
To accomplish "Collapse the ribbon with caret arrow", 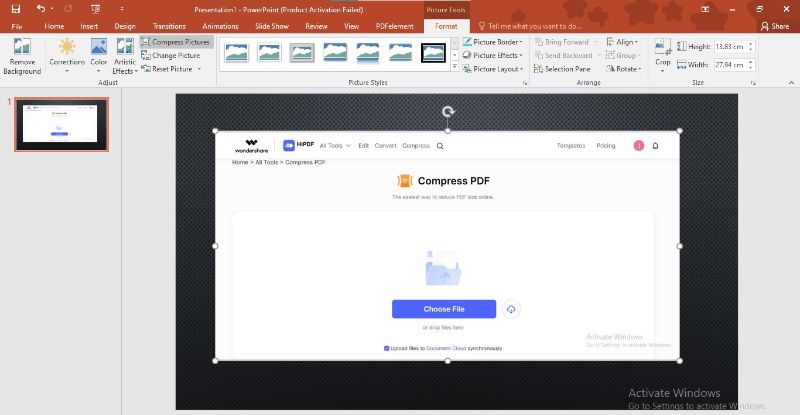I will [791, 83].
